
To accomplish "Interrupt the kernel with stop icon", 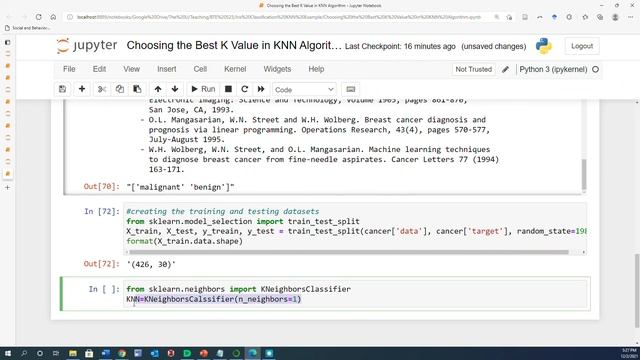I will (229, 89).
